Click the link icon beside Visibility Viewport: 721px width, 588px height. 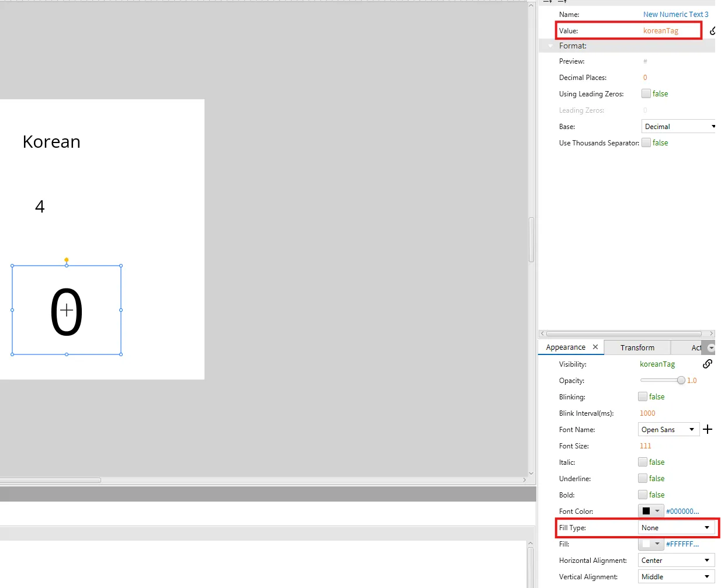point(707,364)
